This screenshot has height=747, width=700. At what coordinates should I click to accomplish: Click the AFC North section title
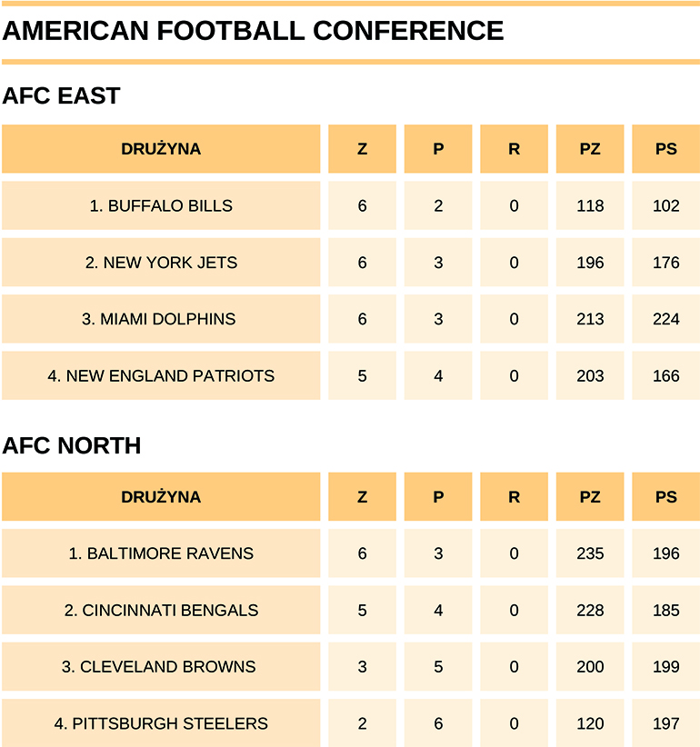[72, 445]
